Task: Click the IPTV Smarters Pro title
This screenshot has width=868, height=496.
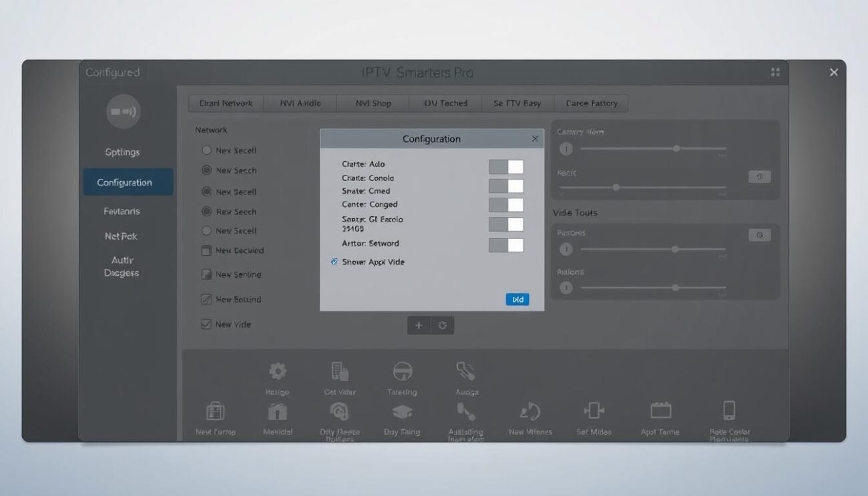Action: tap(417, 73)
